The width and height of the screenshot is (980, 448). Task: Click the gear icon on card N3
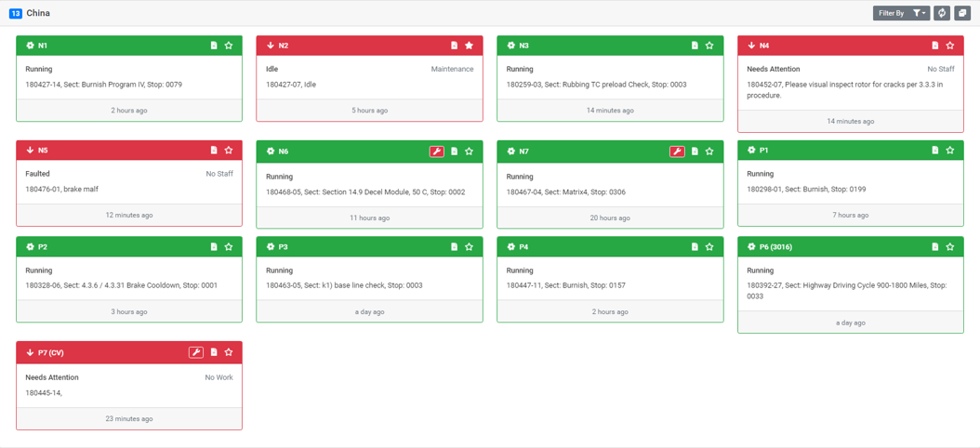coord(511,46)
